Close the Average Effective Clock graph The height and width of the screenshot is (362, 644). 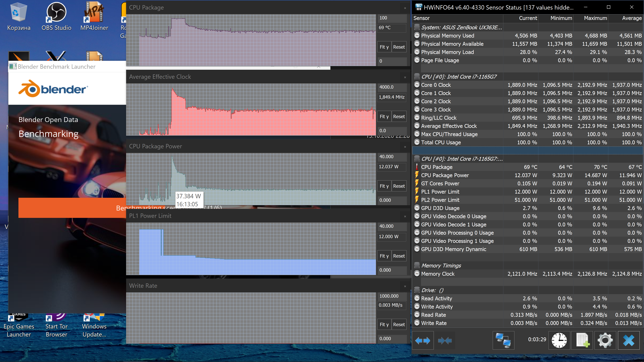tap(405, 77)
